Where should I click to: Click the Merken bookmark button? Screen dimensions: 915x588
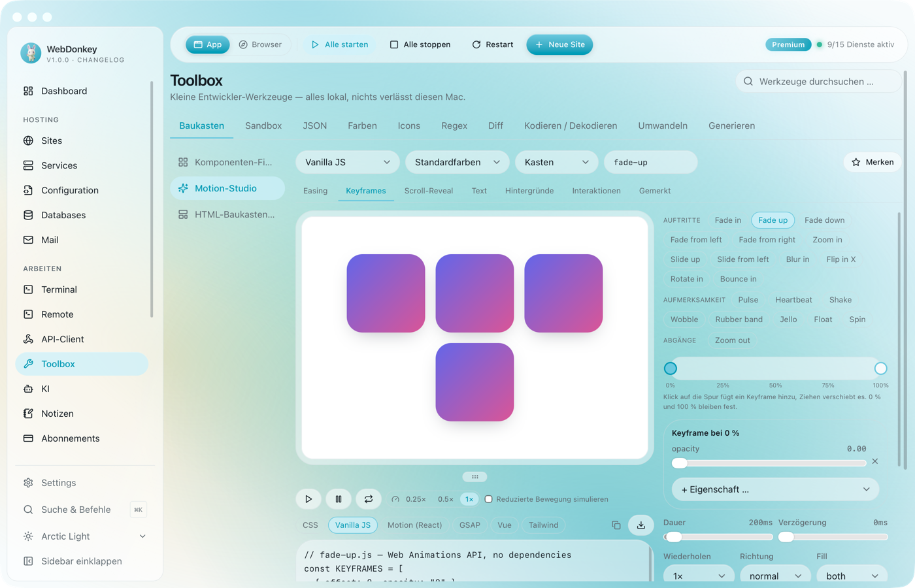point(873,162)
